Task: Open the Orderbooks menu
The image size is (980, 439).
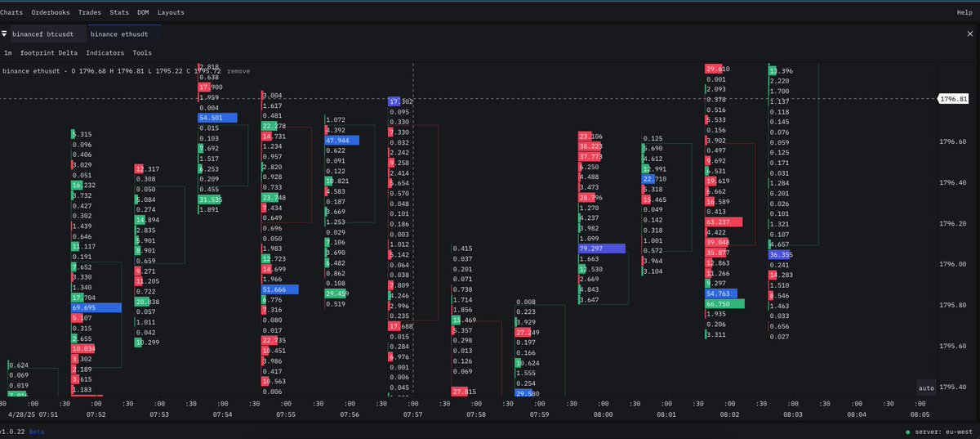Action: pos(51,12)
